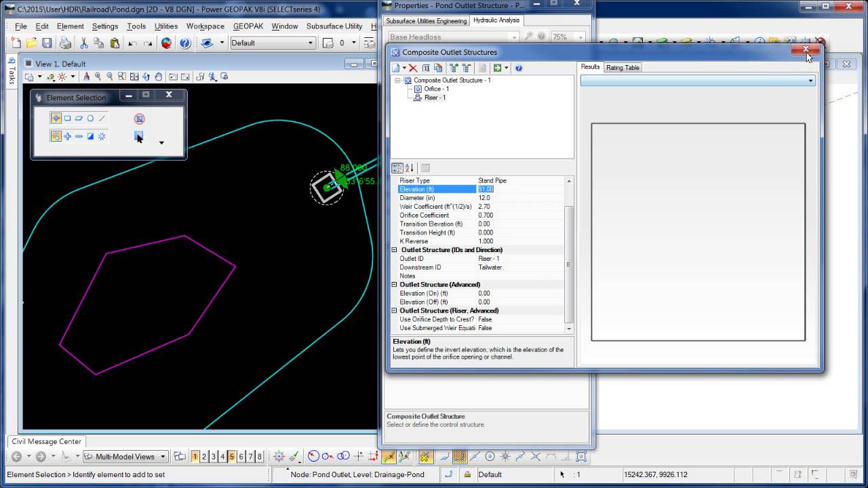Image resolution: width=868 pixels, height=488 pixels.
Task: Open the Help question mark in main toolbar
Action: point(184,43)
